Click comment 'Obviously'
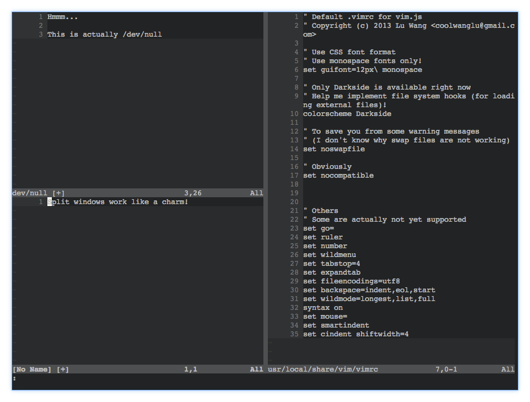530x402 pixels. pos(328,166)
